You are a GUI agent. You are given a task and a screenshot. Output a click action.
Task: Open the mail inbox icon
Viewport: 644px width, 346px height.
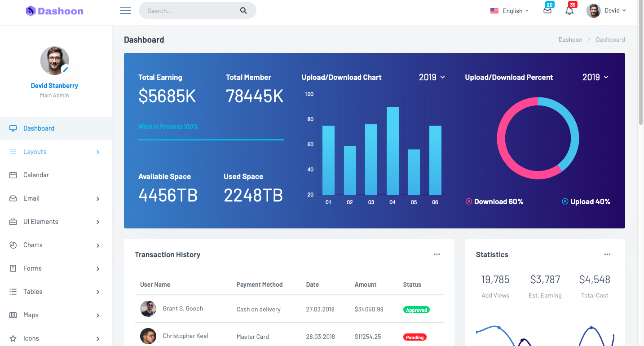[547, 11]
